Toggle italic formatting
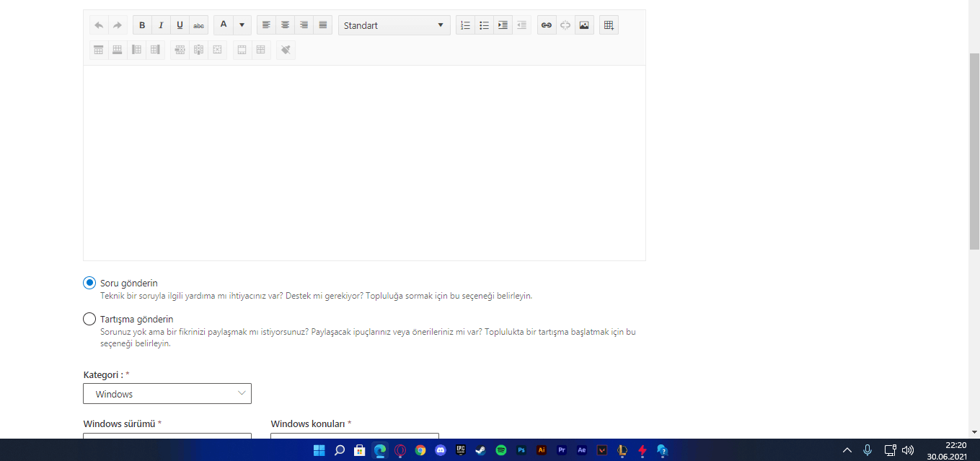 coord(161,25)
